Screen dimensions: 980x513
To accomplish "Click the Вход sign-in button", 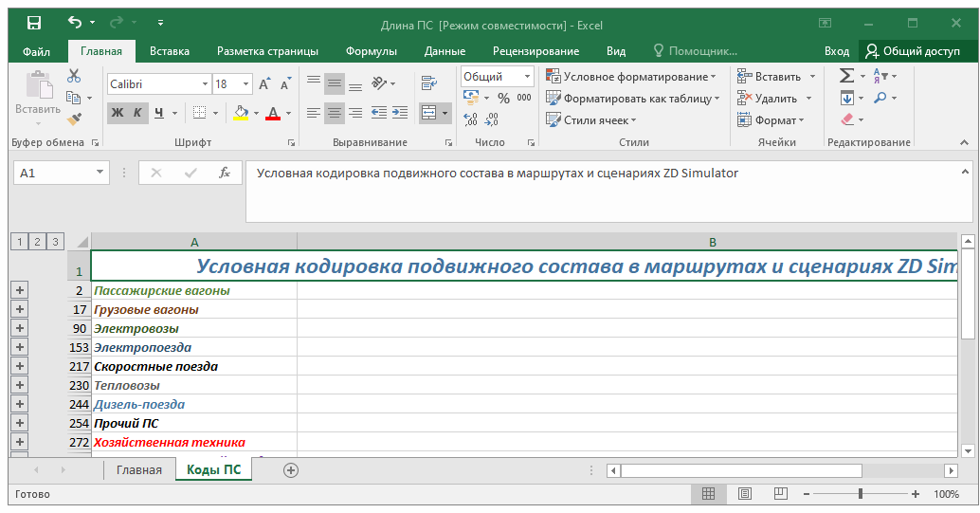I will (836, 51).
